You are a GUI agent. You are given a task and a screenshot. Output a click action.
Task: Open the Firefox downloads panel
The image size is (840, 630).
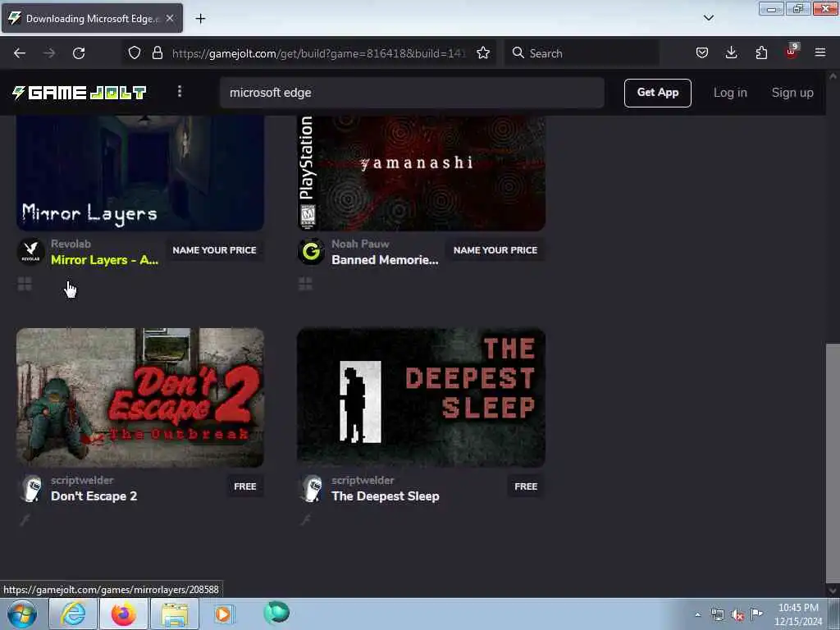(x=731, y=52)
